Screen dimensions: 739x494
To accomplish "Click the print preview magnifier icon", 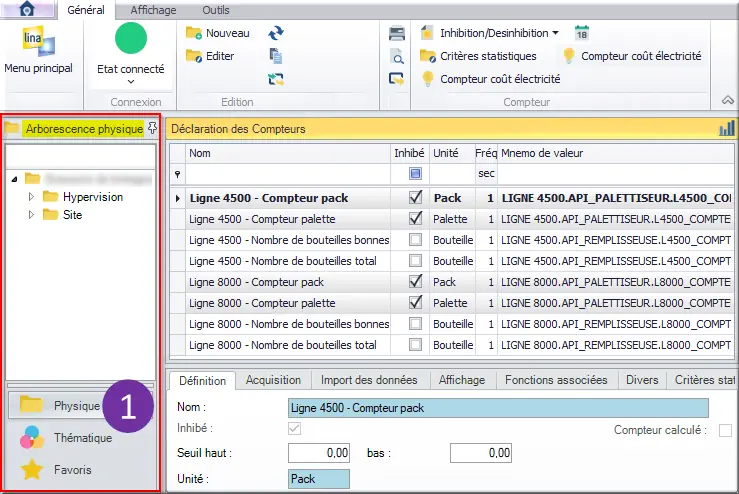I will click(x=397, y=57).
